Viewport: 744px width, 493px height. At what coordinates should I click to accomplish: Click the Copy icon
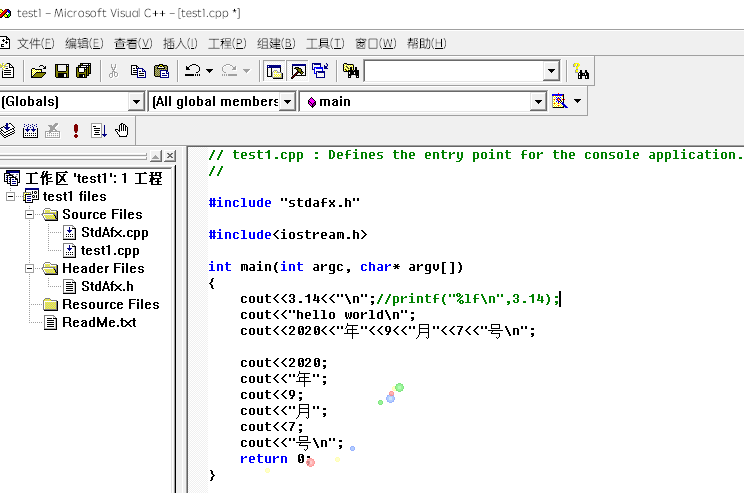coord(138,71)
